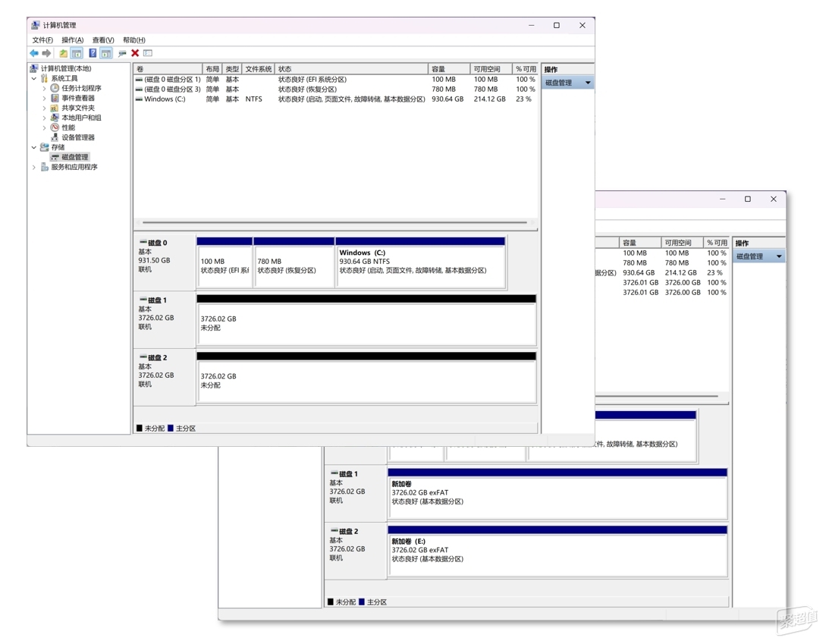Expand the 共享文件夹 node

point(44,108)
